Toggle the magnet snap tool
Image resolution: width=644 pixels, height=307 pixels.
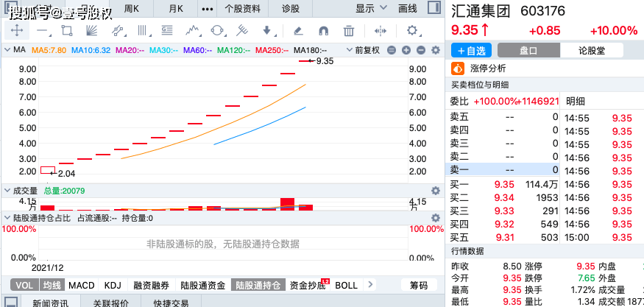(x=324, y=30)
